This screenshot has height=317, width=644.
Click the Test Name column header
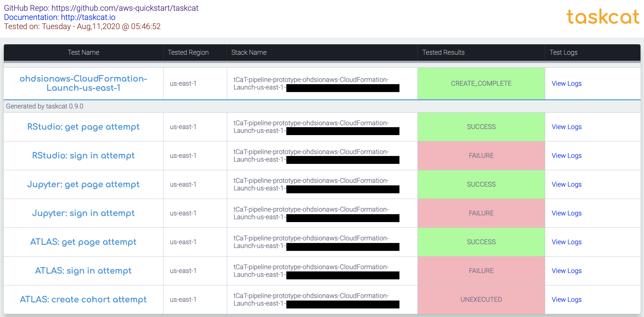pos(83,53)
